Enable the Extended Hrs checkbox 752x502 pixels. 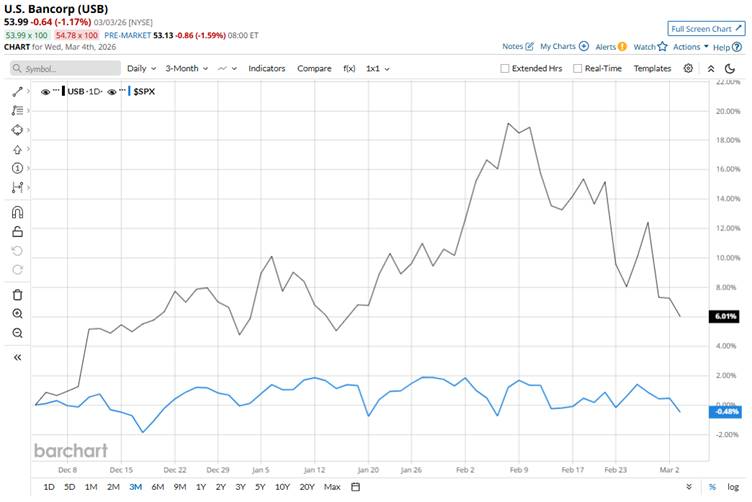pyautogui.click(x=505, y=69)
